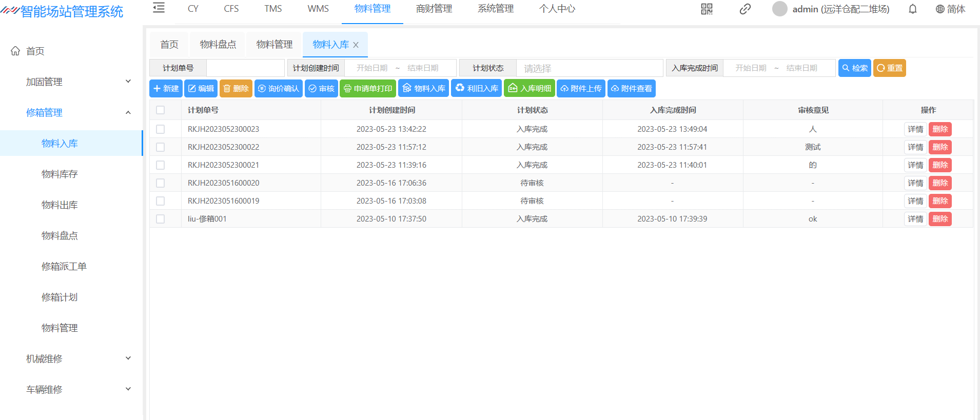This screenshot has width=980, height=420.
Task: Toggle the select-all checkbox in table header
Action: coord(161,110)
